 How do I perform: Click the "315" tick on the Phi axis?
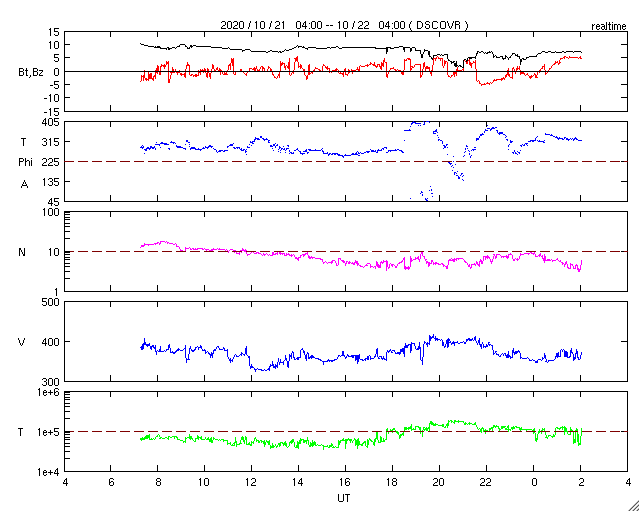(x=52, y=142)
